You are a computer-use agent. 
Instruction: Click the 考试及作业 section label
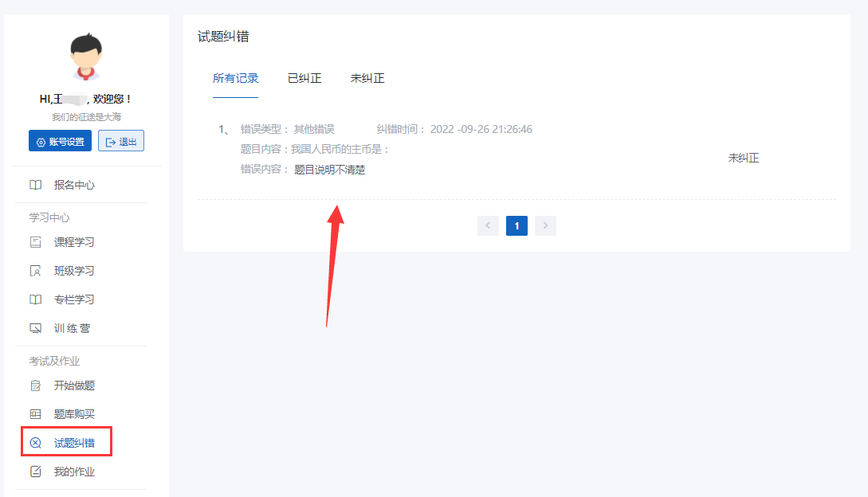click(x=54, y=361)
